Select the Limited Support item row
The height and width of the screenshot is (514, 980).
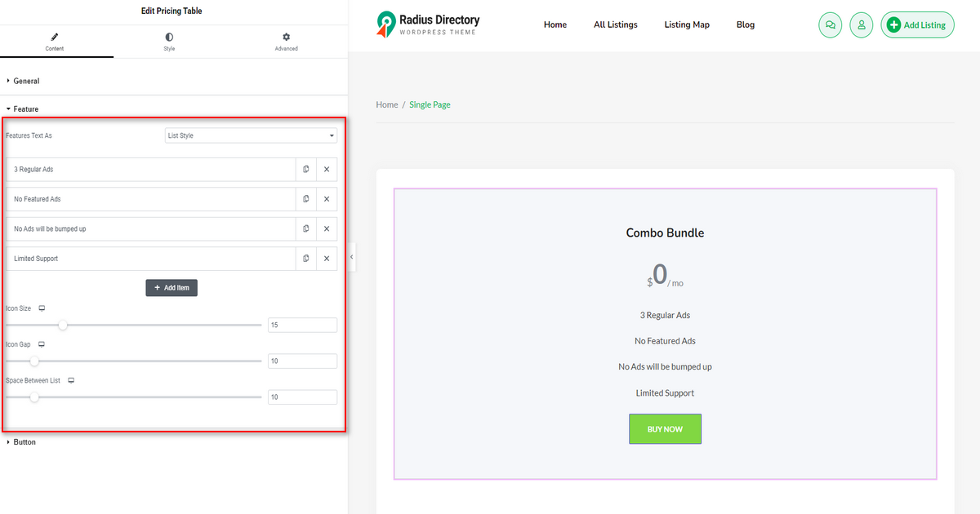click(150, 259)
